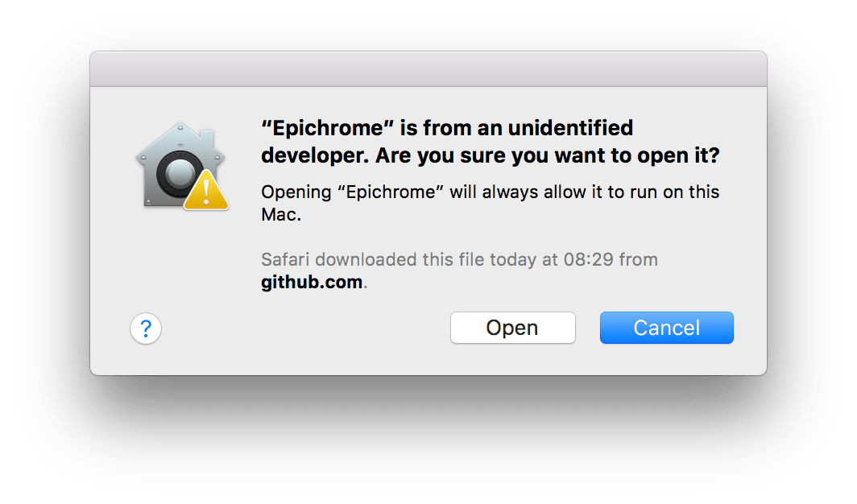Click "Are you sure you want to open it?"
Screen dimensions: 857x504
[548, 155]
